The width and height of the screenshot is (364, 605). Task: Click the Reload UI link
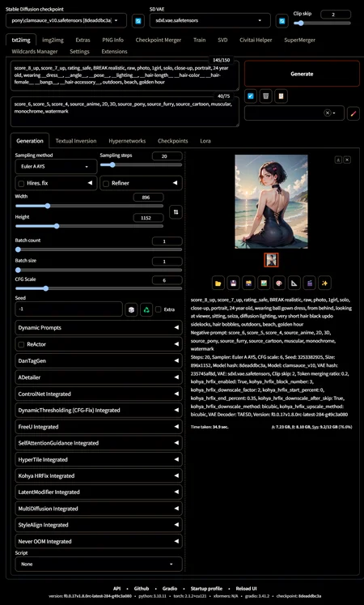coord(246,589)
